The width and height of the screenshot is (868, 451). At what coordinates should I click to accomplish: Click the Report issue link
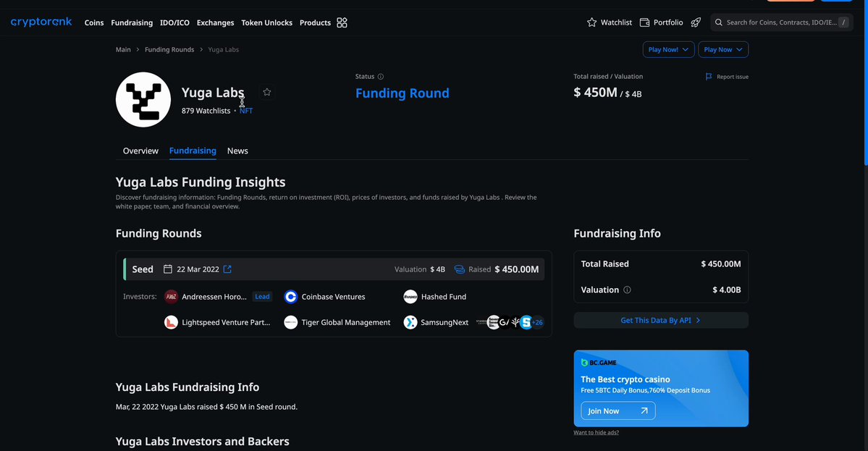733,77
